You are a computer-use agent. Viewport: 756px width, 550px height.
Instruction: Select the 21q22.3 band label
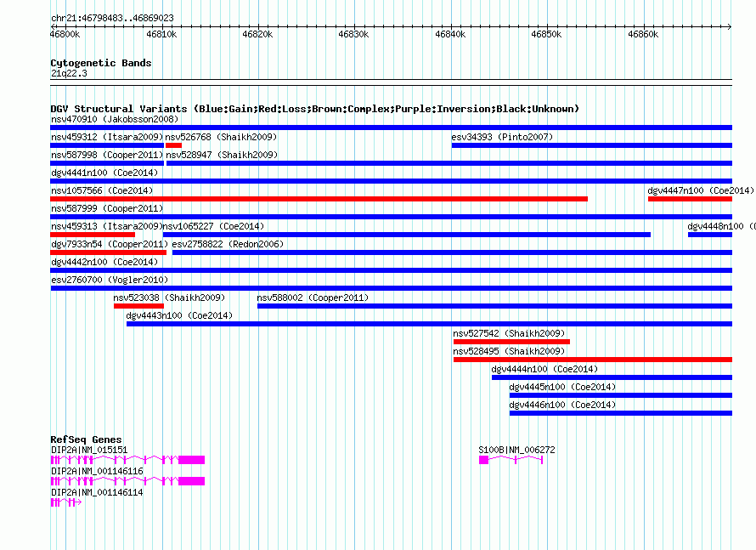(x=69, y=74)
